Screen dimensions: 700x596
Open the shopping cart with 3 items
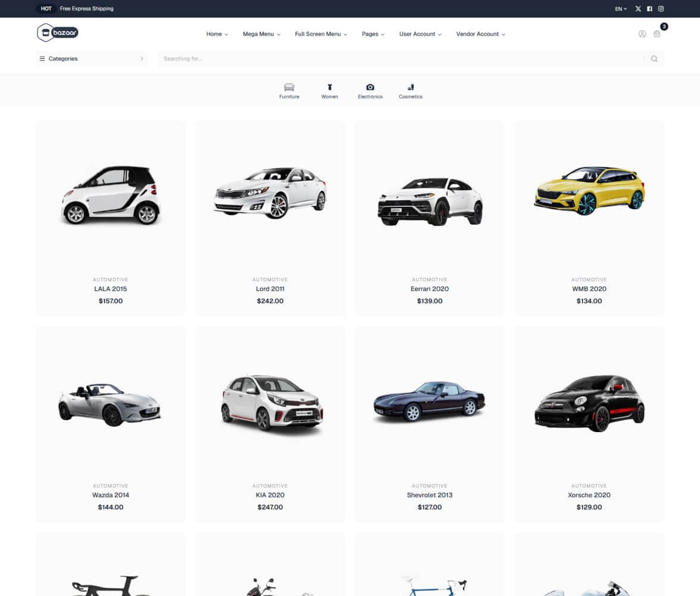(x=657, y=34)
